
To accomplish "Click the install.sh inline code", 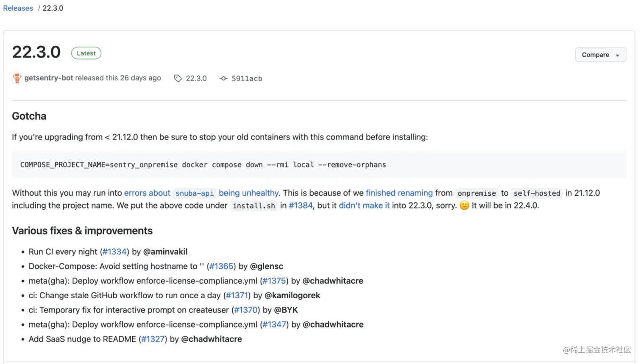I will click(254, 206).
